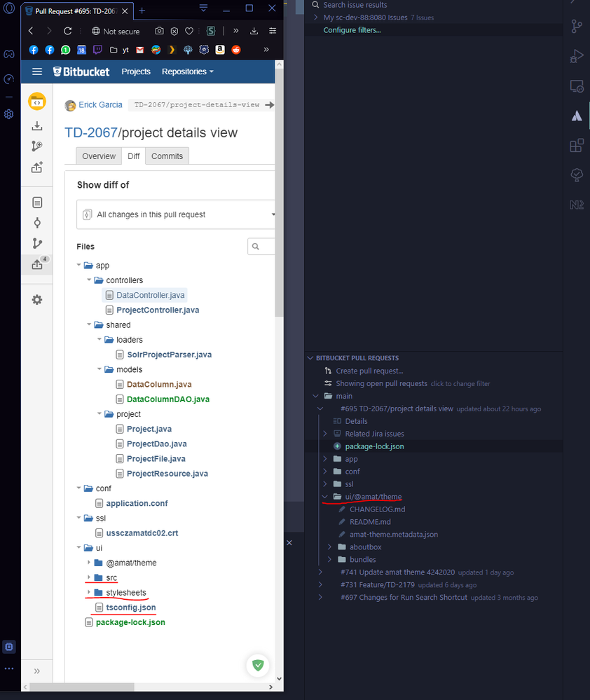Collapse the app folder in Files tree
The image size is (590, 700).
pyautogui.click(x=78, y=265)
